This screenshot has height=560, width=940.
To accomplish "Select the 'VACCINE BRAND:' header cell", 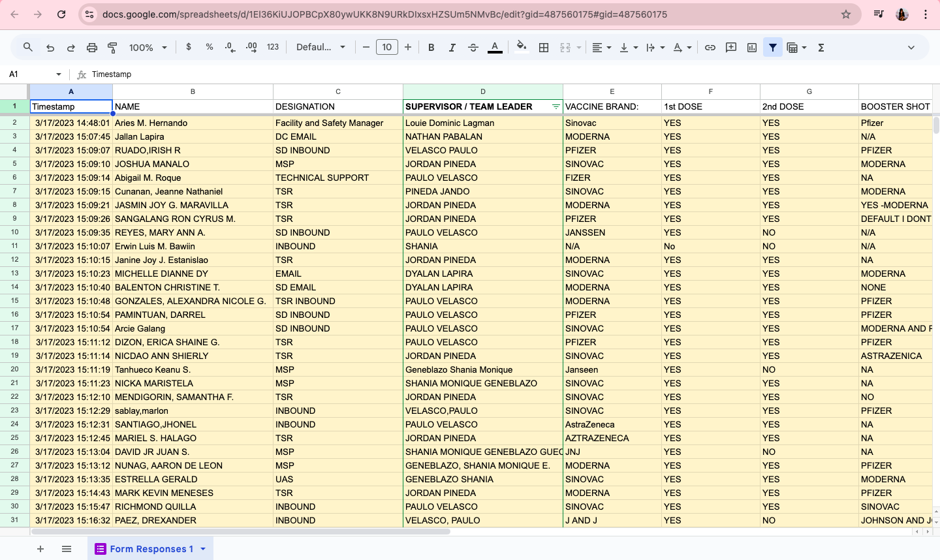I will tap(612, 106).
